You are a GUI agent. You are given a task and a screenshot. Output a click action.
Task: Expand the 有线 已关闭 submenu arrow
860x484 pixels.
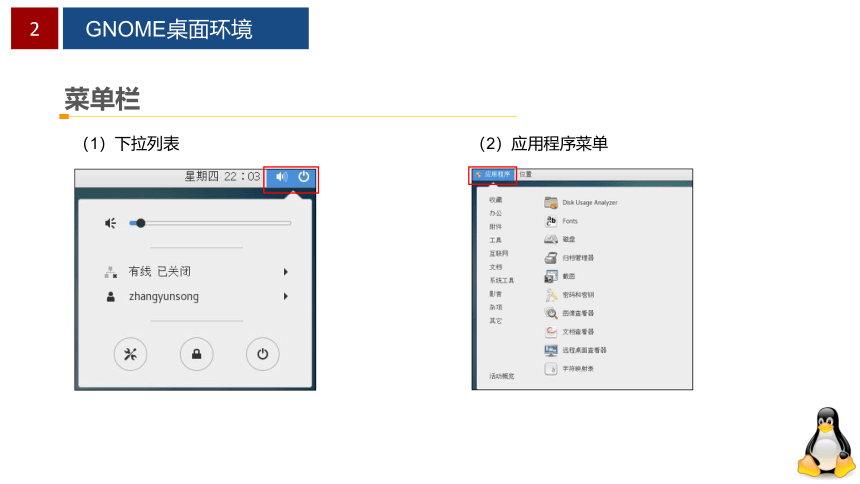[x=286, y=272]
